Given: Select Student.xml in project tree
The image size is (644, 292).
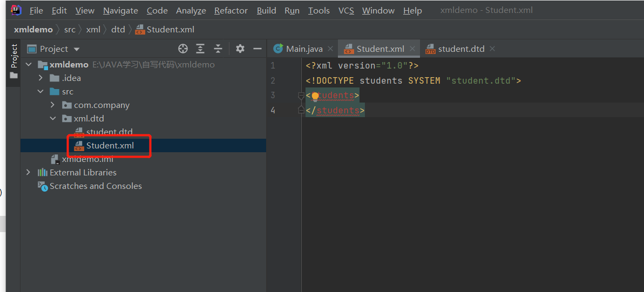Looking at the screenshot, I should click(144, 145).
